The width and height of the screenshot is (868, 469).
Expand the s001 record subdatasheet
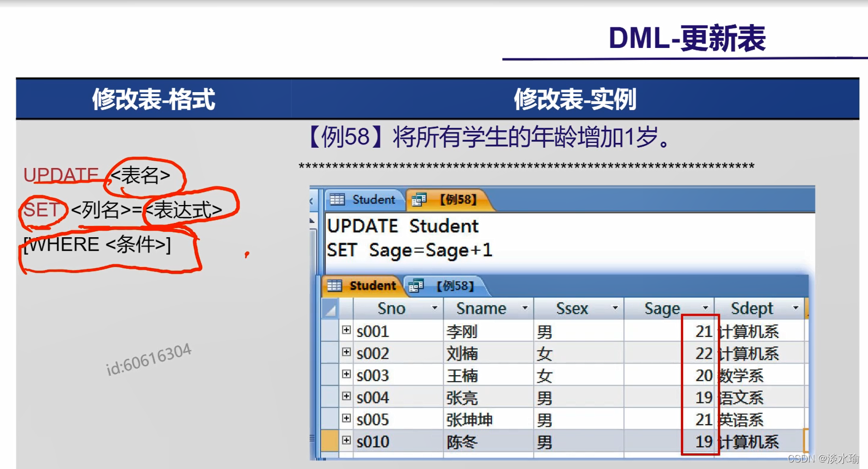coord(346,330)
